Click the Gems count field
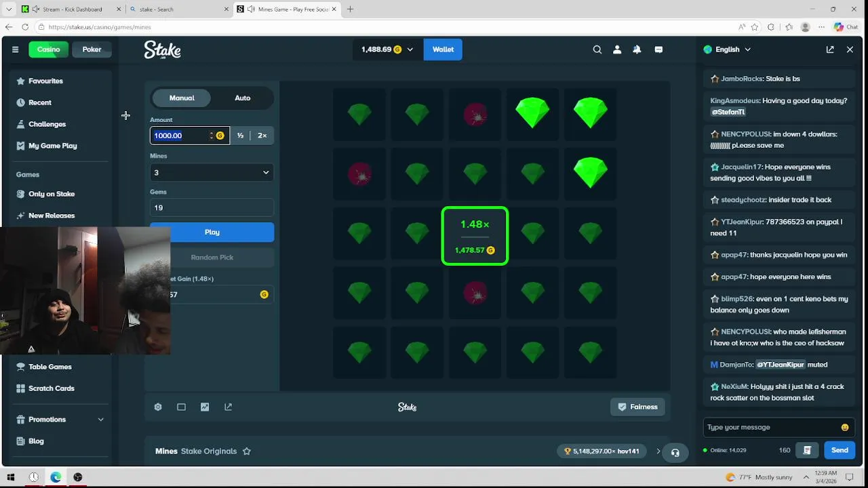Screen dimensions: 868x488 point(212,207)
